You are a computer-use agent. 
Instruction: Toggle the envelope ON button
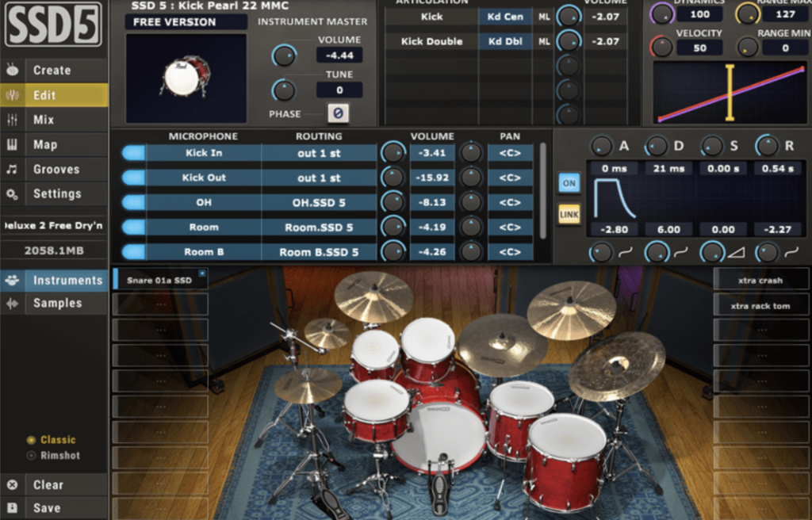pos(569,182)
